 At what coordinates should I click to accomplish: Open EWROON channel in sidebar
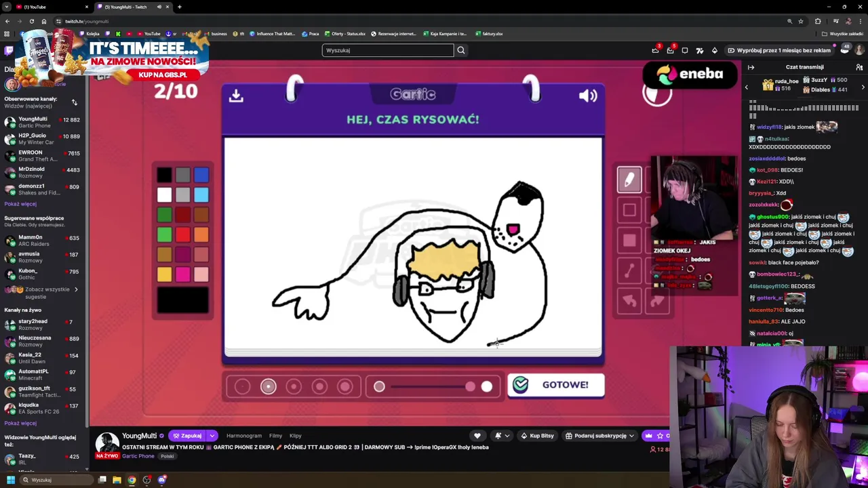(43, 156)
